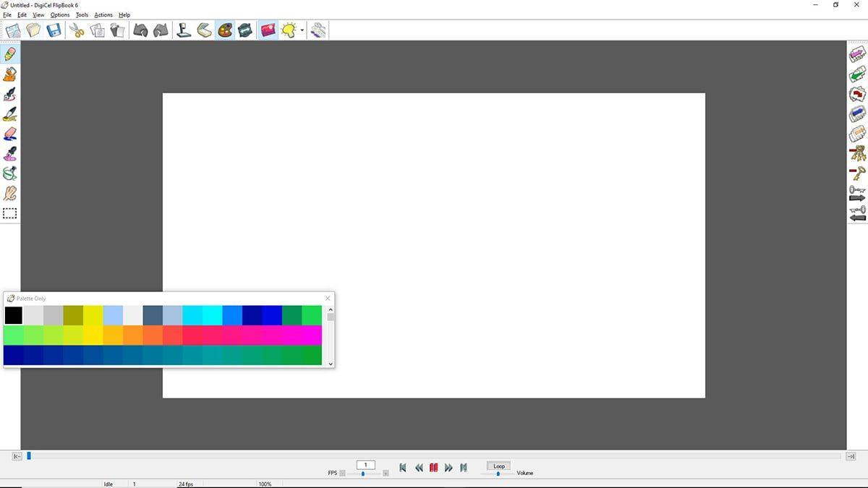This screenshot has width=868, height=488.
Task: Open the color palette toolbar icon
Action: click(224, 30)
